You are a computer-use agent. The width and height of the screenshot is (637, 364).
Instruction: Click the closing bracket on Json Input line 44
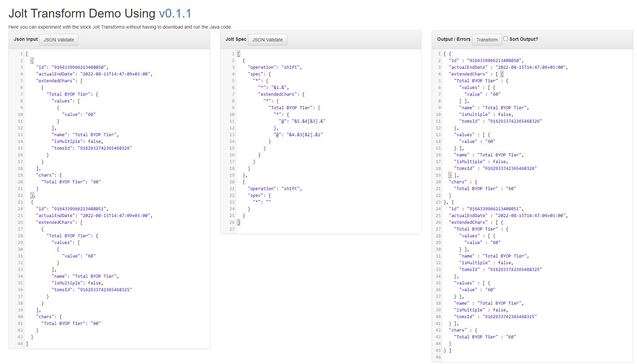[27, 344]
